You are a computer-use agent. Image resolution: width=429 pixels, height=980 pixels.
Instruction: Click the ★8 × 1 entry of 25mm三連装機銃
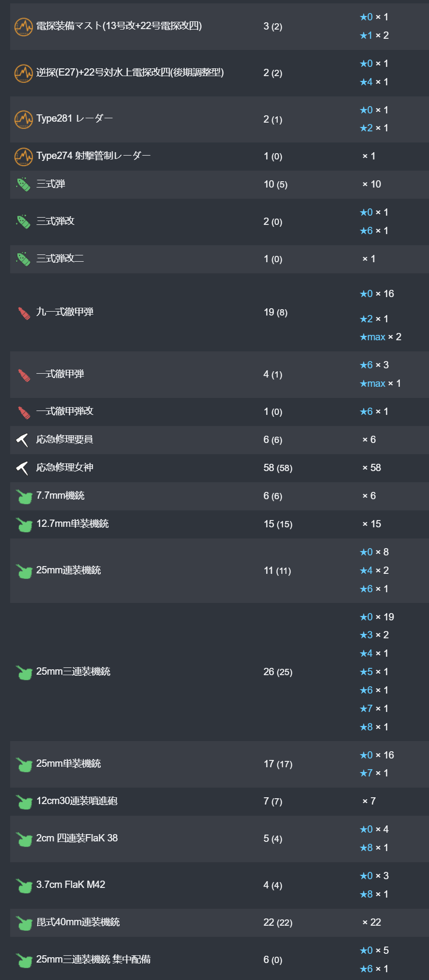pos(374,727)
